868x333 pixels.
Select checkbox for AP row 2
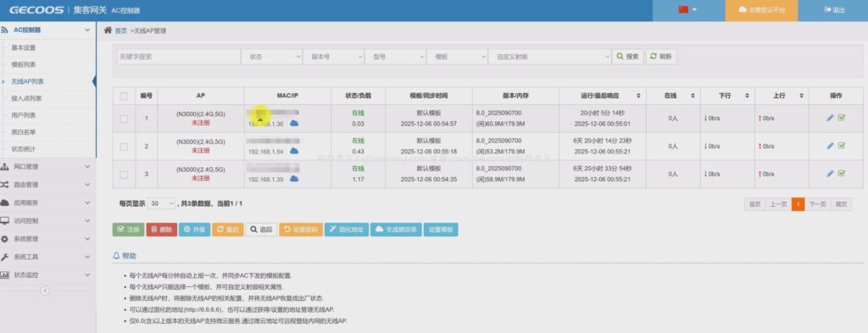(x=124, y=147)
